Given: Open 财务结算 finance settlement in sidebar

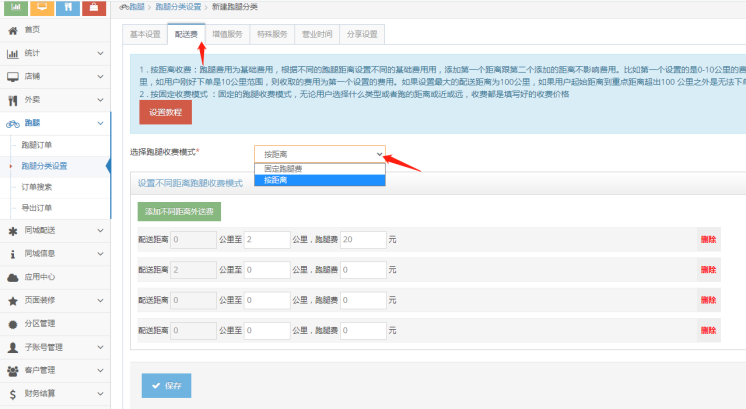Looking at the screenshot, I should pos(39,395).
